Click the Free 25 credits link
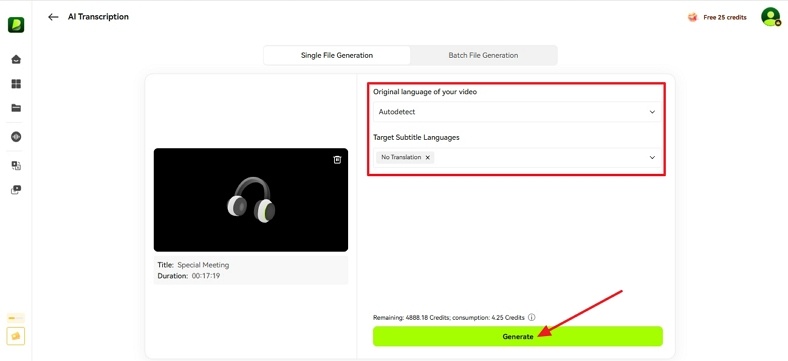The width and height of the screenshot is (788, 361). click(x=725, y=18)
